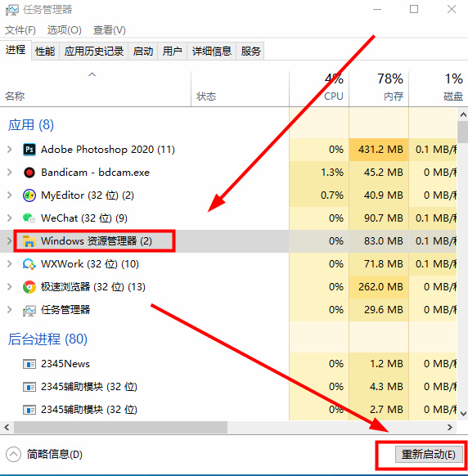The width and height of the screenshot is (468, 476).
Task: Click the 极速浏览器 browser icon
Action: click(x=29, y=287)
